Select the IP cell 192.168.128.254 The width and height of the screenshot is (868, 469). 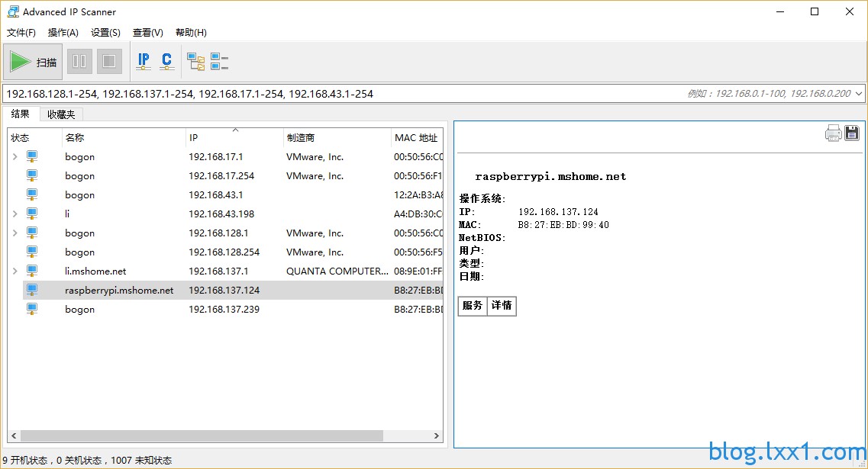(224, 252)
